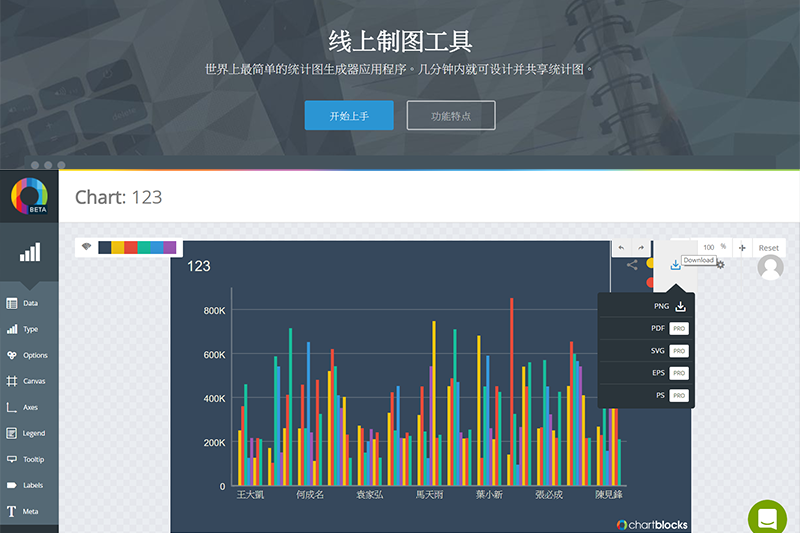Pick the purple color swatch
This screenshot has width=800, height=533.
[x=170, y=247]
